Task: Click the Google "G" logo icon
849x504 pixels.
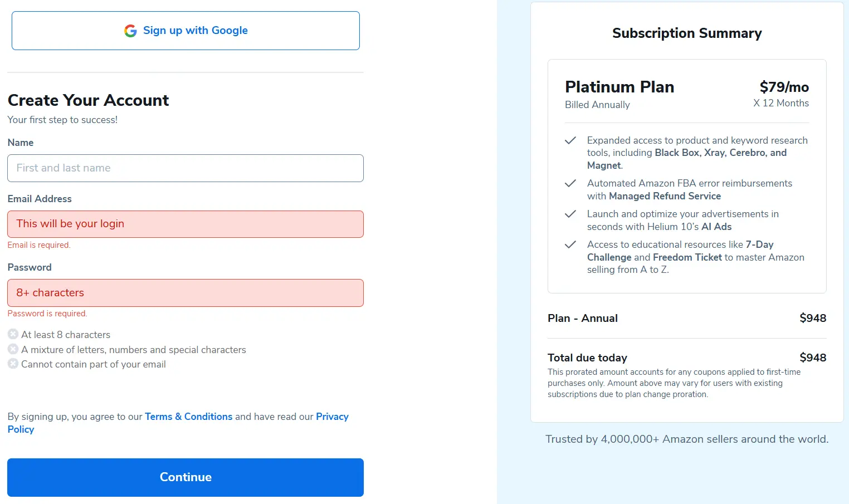Action: [130, 31]
